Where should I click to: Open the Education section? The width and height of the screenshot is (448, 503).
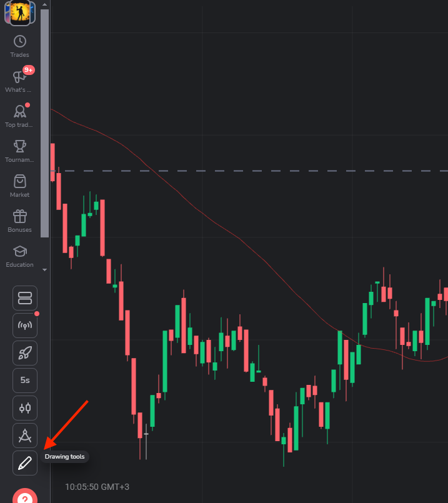[20, 256]
